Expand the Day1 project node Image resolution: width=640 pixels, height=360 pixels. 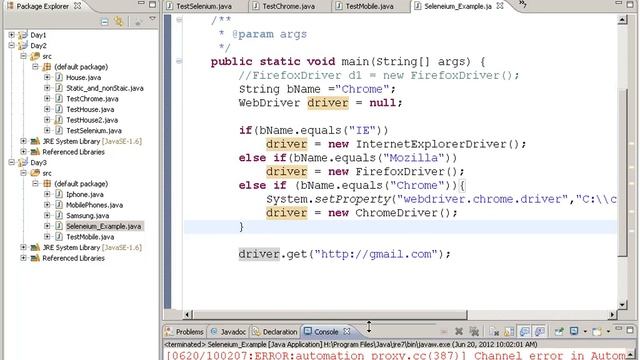click(x=11, y=35)
